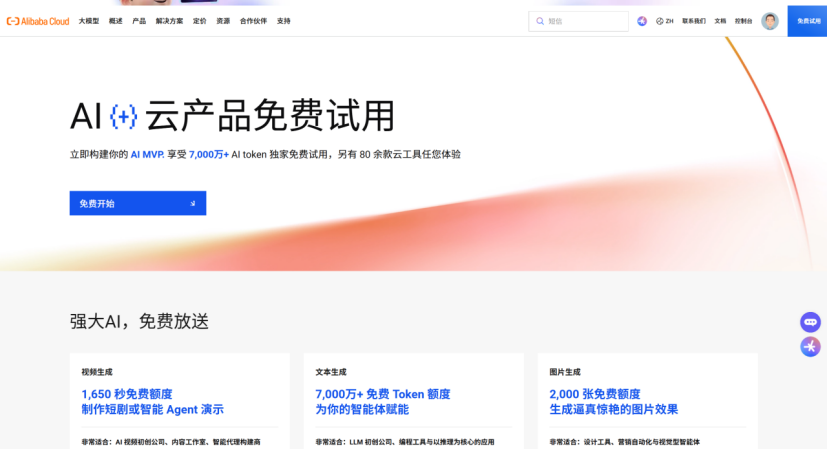Open the 产品 menu
The height and width of the screenshot is (450, 828).
139,21
